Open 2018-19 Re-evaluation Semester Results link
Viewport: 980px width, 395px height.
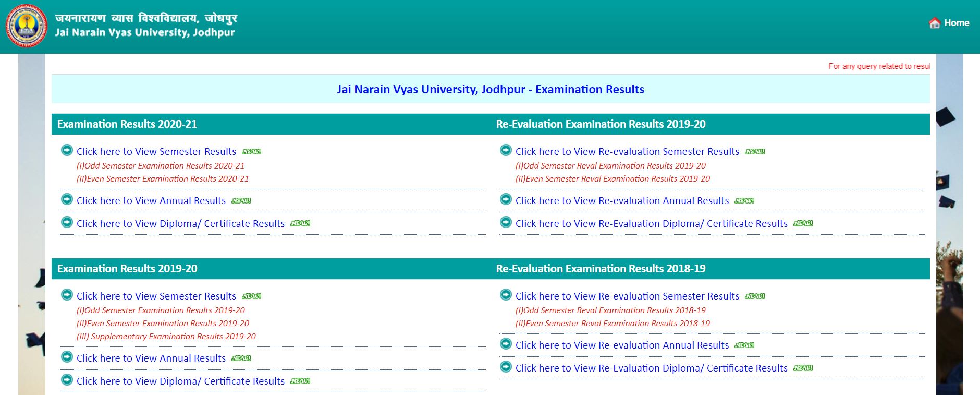tap(627, 296)
